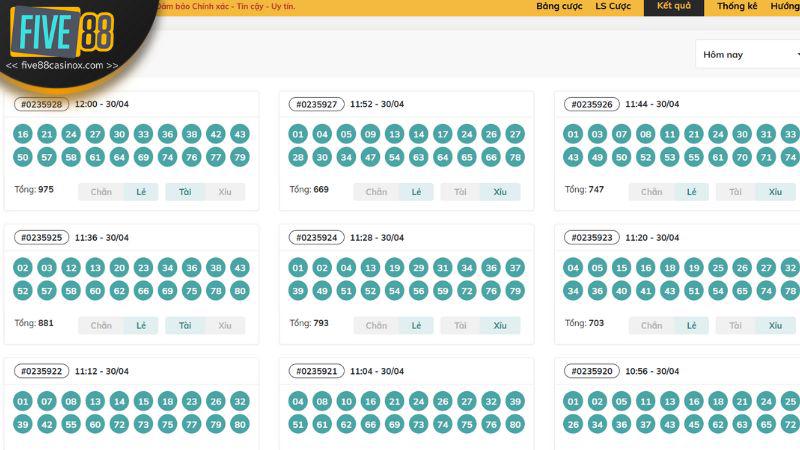Click the draw ID #0235925 badge

(41, 238)
